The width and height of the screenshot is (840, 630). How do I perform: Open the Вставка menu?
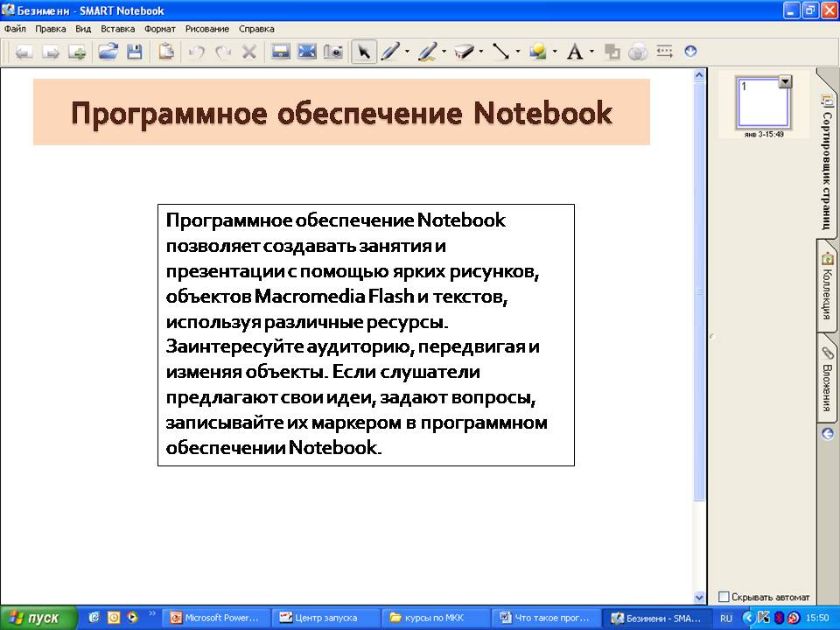point(118,29)
